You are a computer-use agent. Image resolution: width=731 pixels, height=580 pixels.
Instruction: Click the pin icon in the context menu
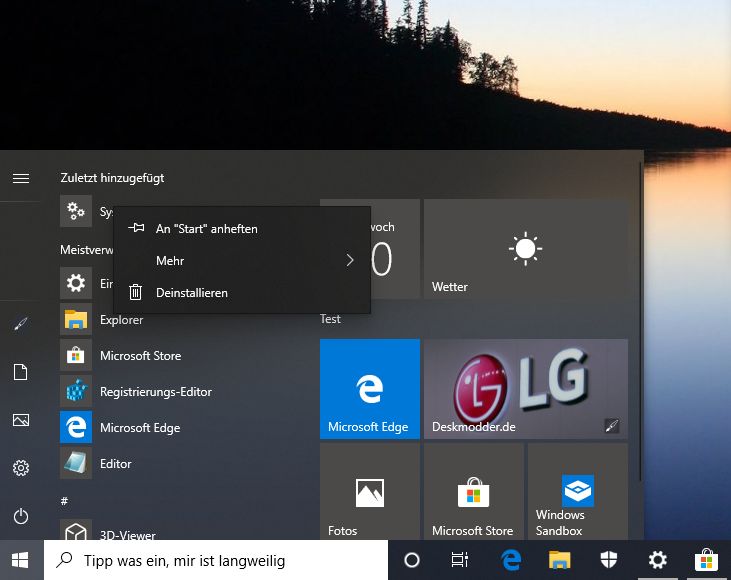click(x=136, y=228)
